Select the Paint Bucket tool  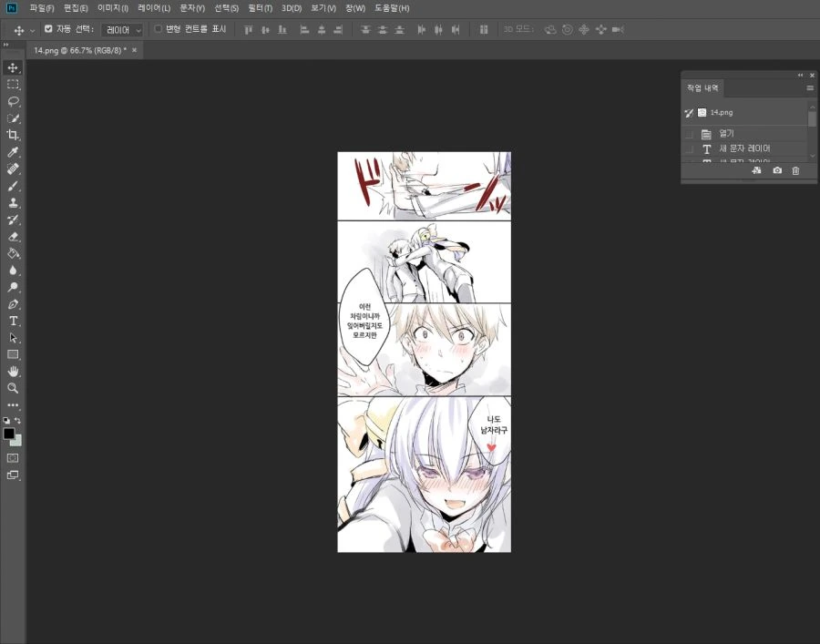13,253
